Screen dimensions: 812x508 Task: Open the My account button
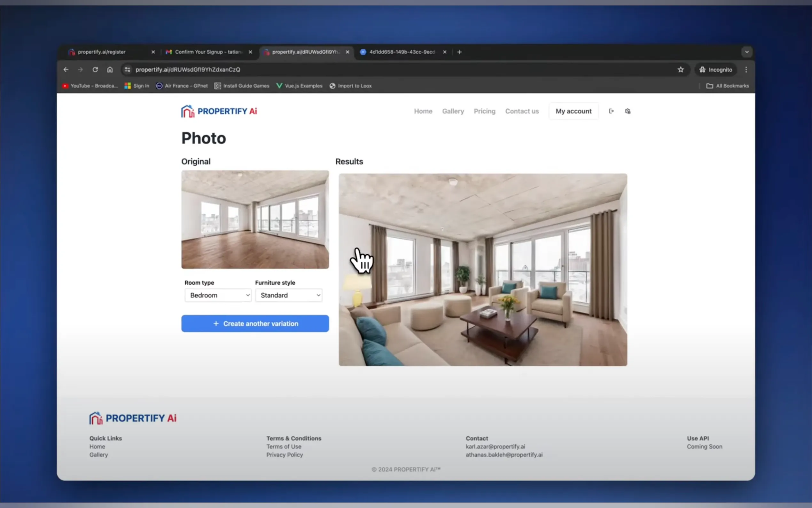[x=573, y=111]
